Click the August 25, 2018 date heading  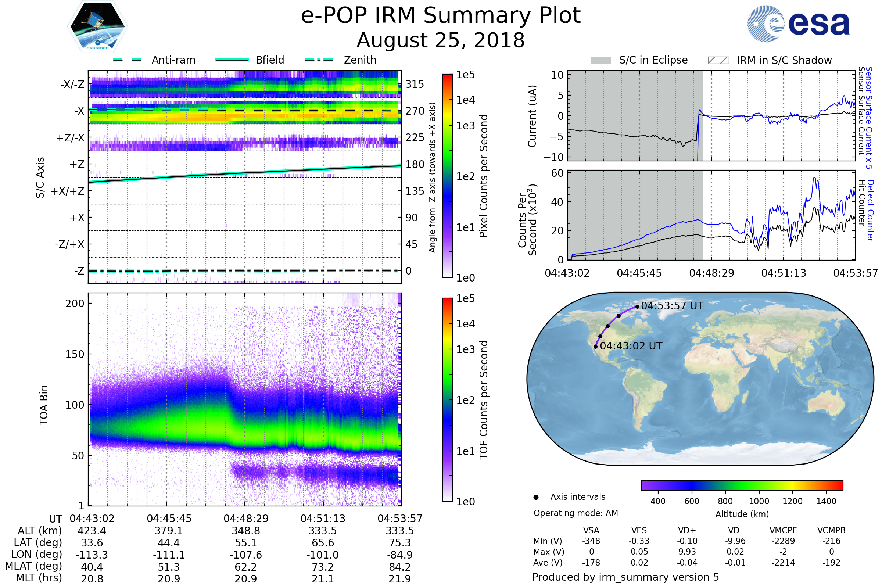pyautogui.click(x=441, y=40)
